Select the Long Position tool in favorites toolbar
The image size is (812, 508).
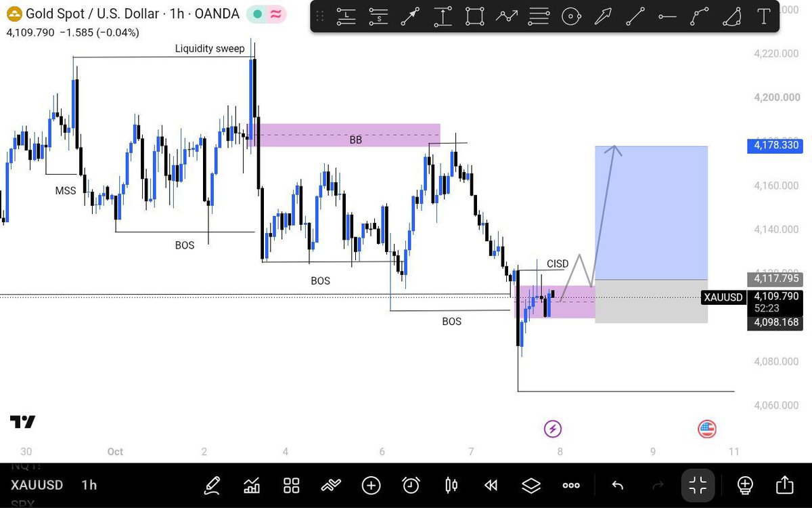[x=347, y=17]
